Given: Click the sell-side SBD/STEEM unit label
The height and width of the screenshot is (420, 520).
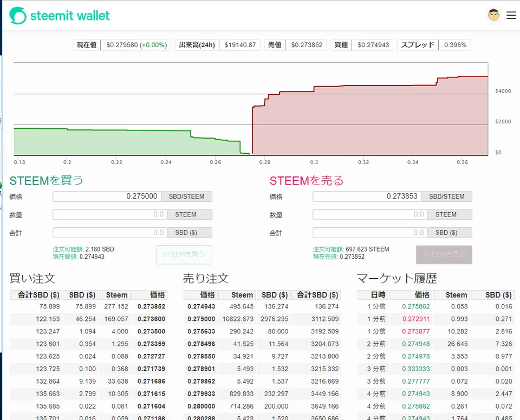Looking at the screenshot, I should pyautogui.click(x=447, y=196).
